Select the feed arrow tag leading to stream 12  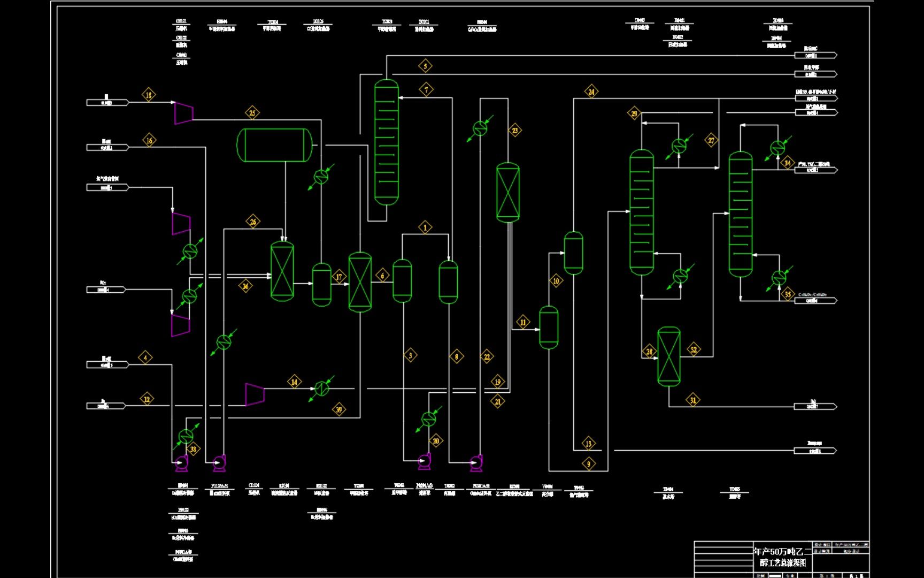pyautogui.click(x=106, y=406)
